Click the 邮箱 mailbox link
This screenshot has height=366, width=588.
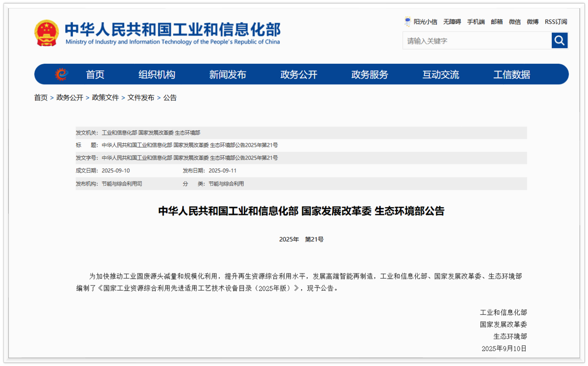(497, 22)
